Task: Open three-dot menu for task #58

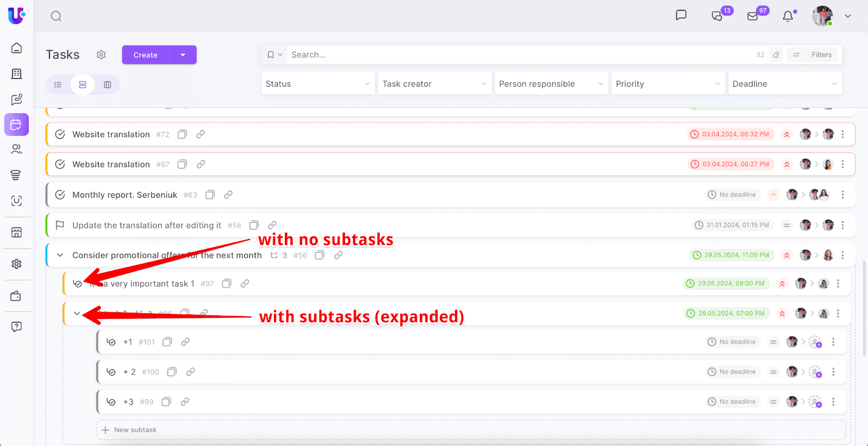Action: pos(843,225)
